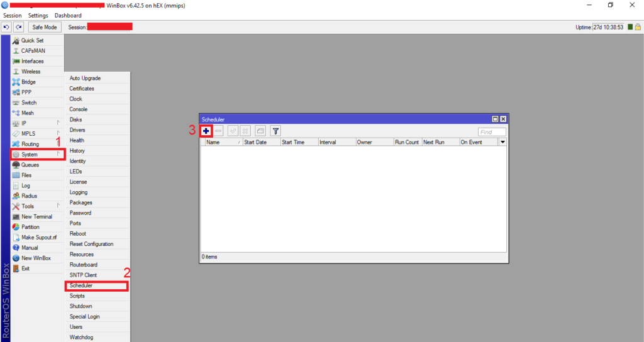Click the Remove minus icon in Scheduler
This screenshot has height=342, width=644.
218,131
